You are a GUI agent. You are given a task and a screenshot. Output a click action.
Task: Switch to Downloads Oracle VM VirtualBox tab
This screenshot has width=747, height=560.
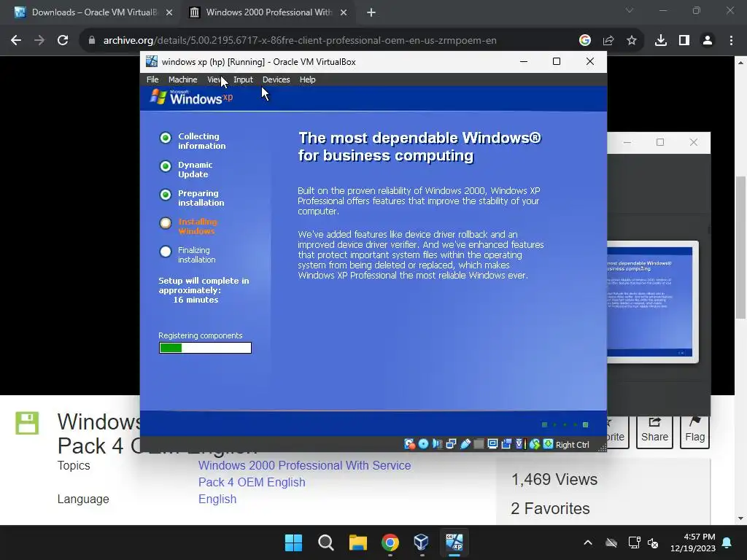pos(93,12)
